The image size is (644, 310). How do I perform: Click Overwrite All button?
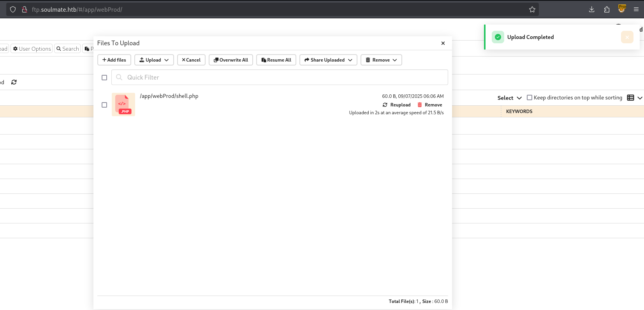(231, 60)
